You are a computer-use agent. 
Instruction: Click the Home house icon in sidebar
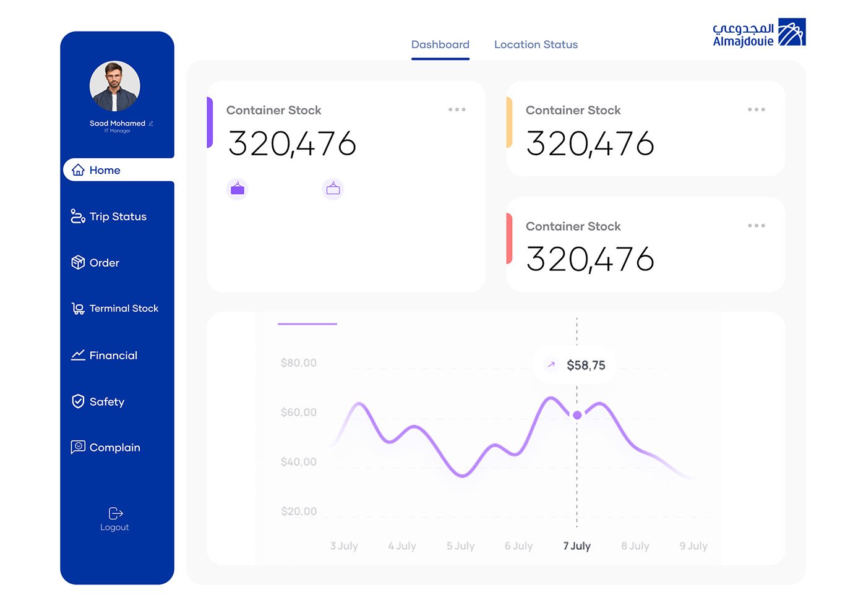[78, 170]
